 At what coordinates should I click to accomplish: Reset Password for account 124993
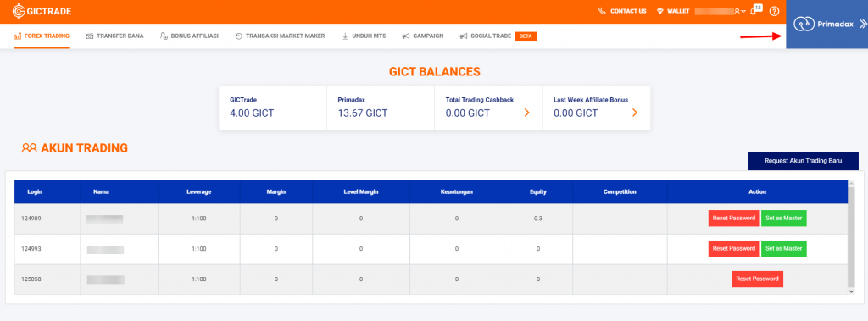pyautogui.click(x=734, y=248)
